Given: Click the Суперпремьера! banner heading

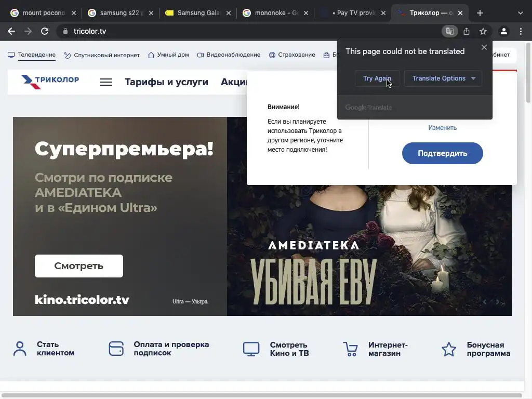Looking at the screenshot, I should coord(124,149).
